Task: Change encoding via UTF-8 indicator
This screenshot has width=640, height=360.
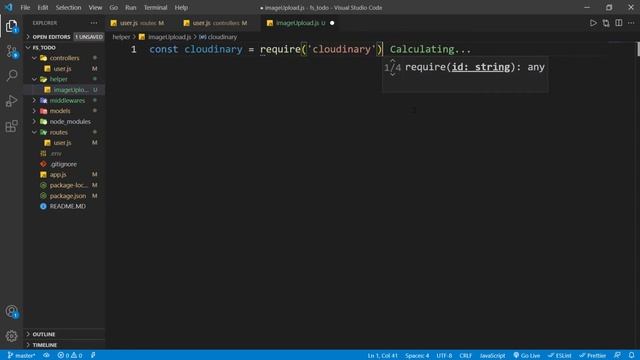Action: (x=444, y=356)
